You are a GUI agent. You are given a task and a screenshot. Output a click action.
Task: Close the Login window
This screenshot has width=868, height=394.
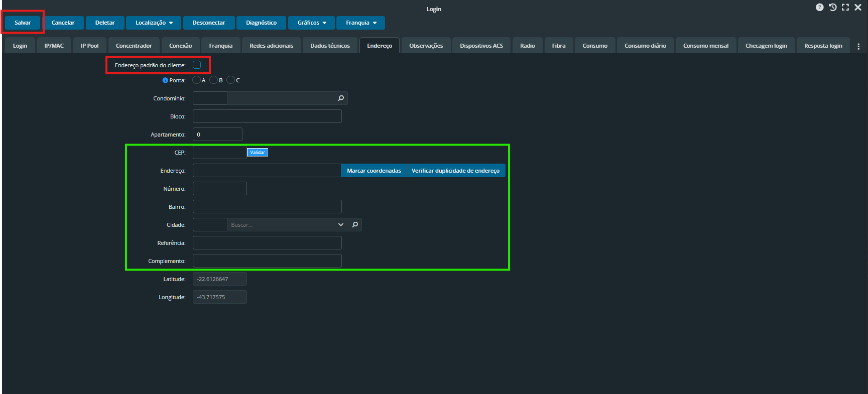(x=858, y=8)
